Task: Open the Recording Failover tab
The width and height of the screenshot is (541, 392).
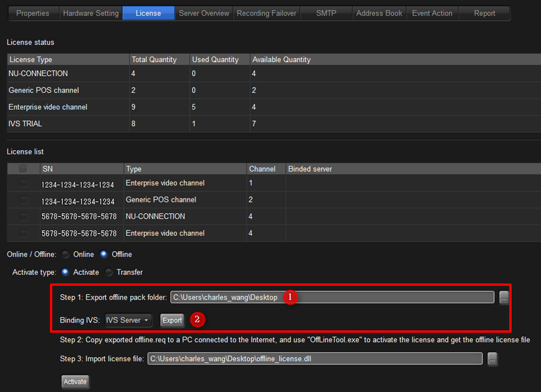Action: click(x=267, y=13)
